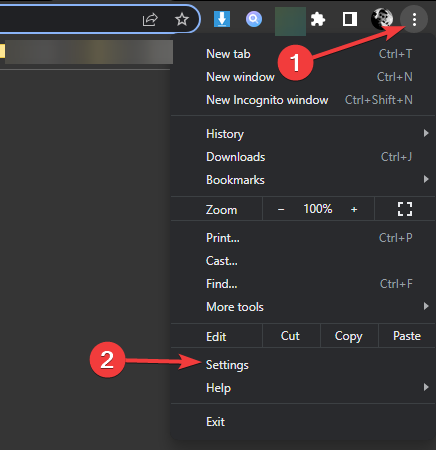Expand the Help submenu
The image size is (436, 450).
click(x=303, y=388)
